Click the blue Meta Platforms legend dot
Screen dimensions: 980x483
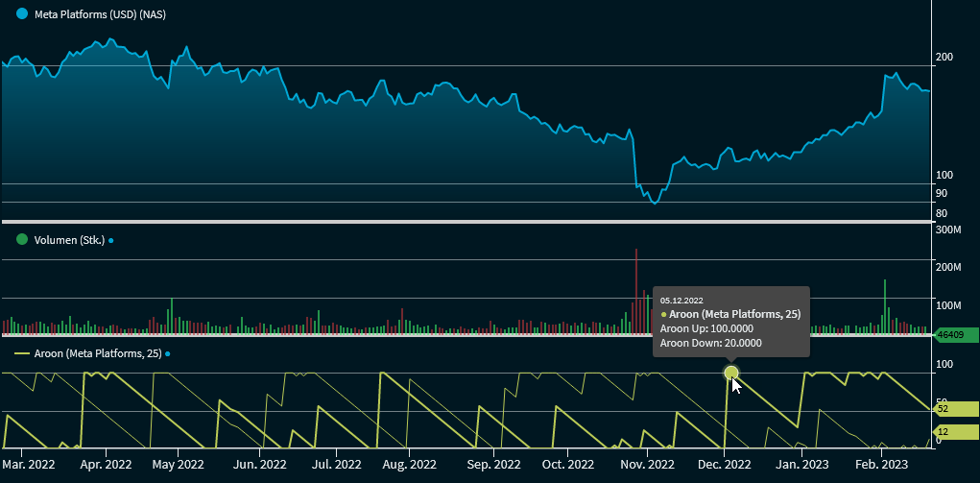[x=22, y=14]
